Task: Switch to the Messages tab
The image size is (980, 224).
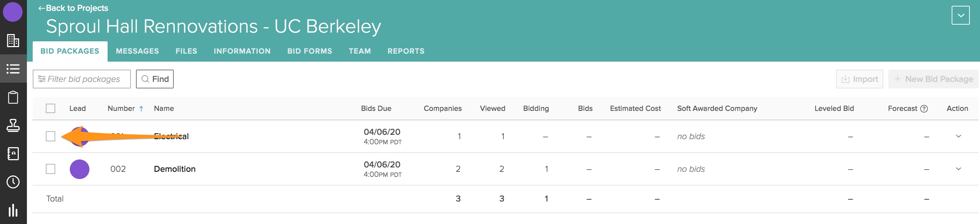Action: pyautogui.click(x=137, y=51)
